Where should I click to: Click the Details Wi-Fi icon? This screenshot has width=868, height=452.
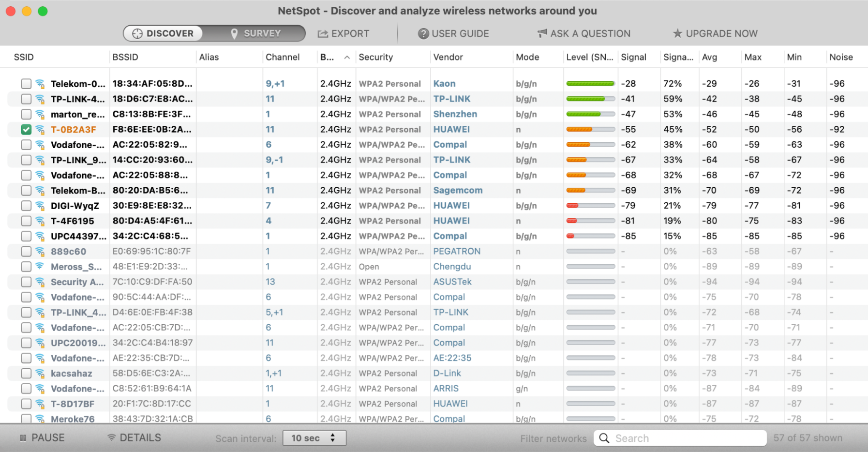pos(111,437)
